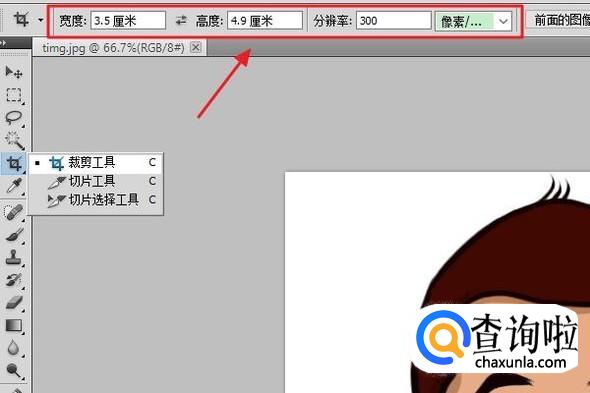Click the 前面的图像 button
This screenshot has width=590, height=393.
click(558, 20)
